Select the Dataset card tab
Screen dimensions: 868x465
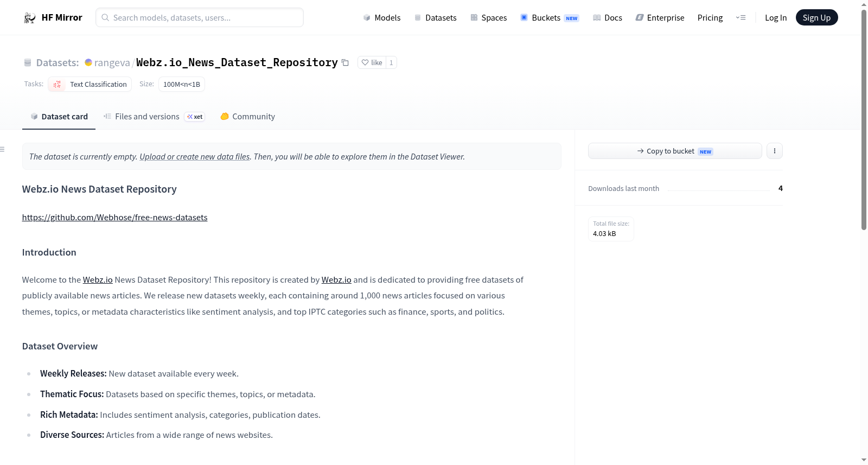click(x=59, y=117)
